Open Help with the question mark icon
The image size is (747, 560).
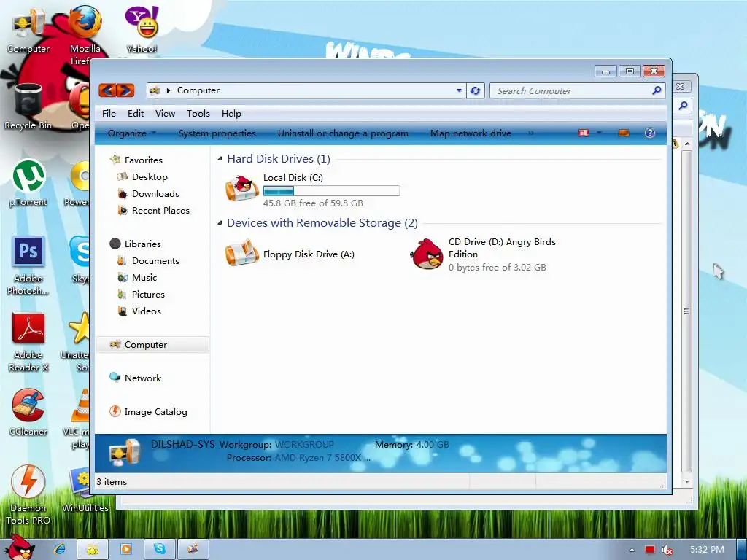tap(650, 133)
